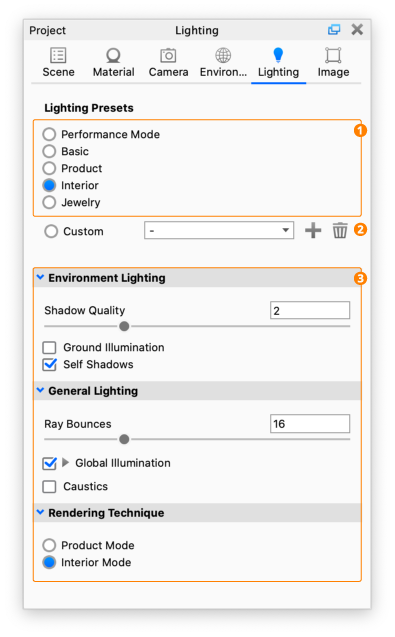Click the Shadow Quality value field

click(x=310, y=310)
